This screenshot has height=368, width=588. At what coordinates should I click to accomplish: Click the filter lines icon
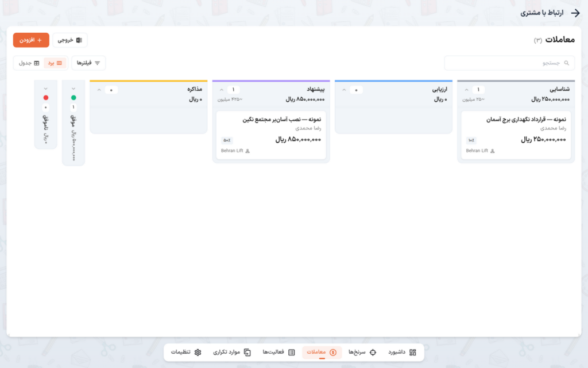pos(98,63)
